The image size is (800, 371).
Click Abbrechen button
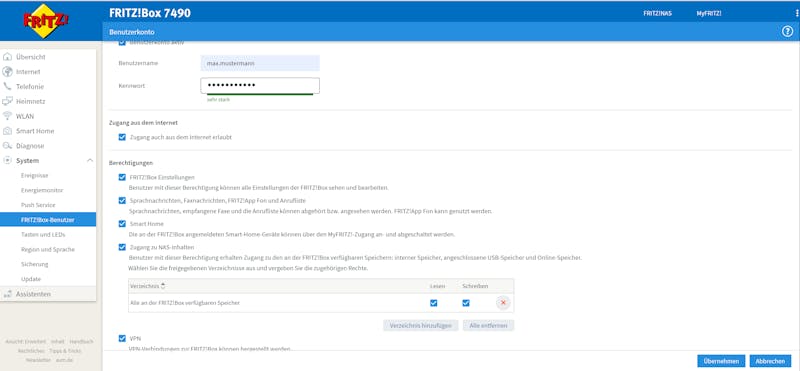(770, 361)
